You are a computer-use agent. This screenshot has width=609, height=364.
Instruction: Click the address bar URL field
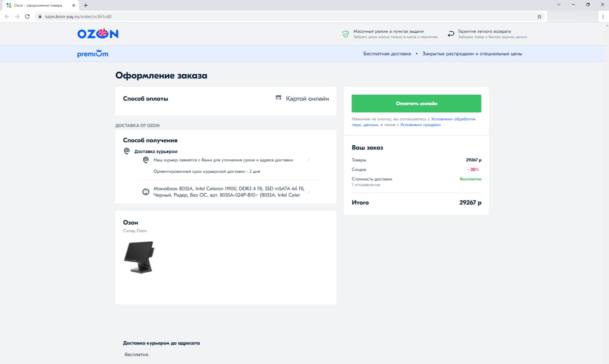(x=285, y=16)
